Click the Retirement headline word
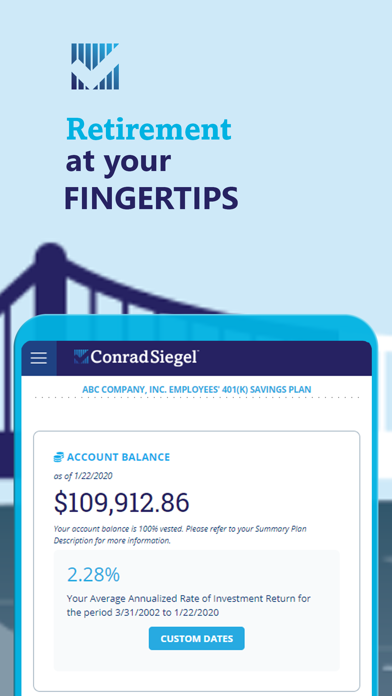The width and height of the screenshot is (392, 696). click(149, 129)
